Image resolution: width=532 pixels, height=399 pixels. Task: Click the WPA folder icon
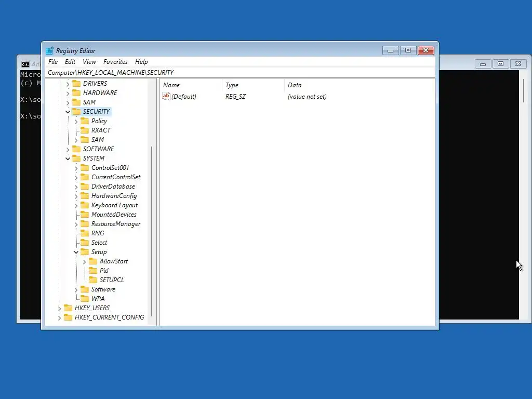click(x=85, y=299)
